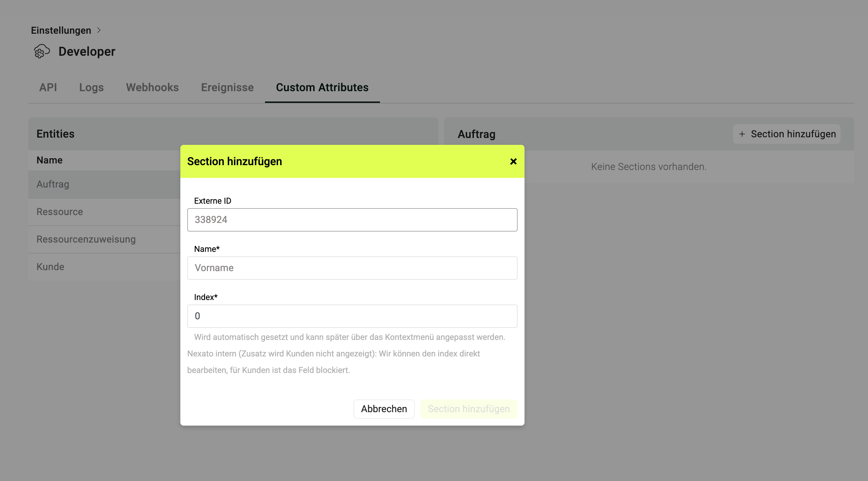Select the Ressource entity row
Viewport: 868px width, 481px height.
point(104,212)
